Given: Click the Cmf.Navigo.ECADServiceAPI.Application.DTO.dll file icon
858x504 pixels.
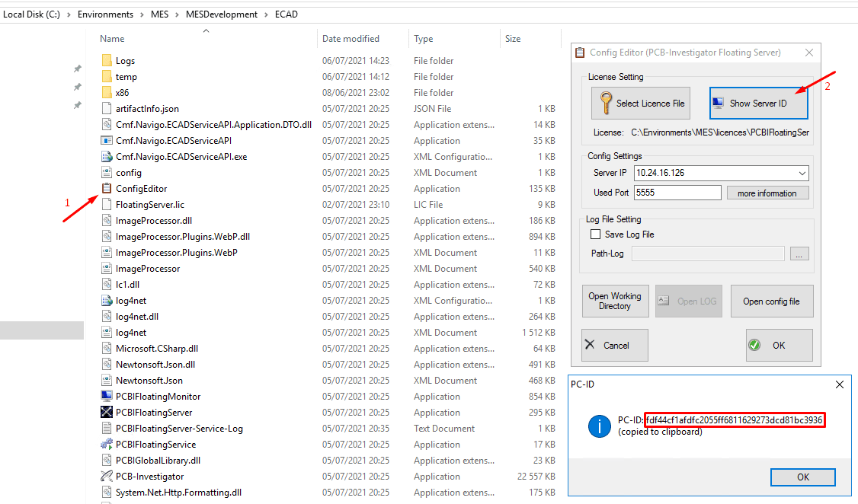Looking at the screenshot, I should coord(107,124).
